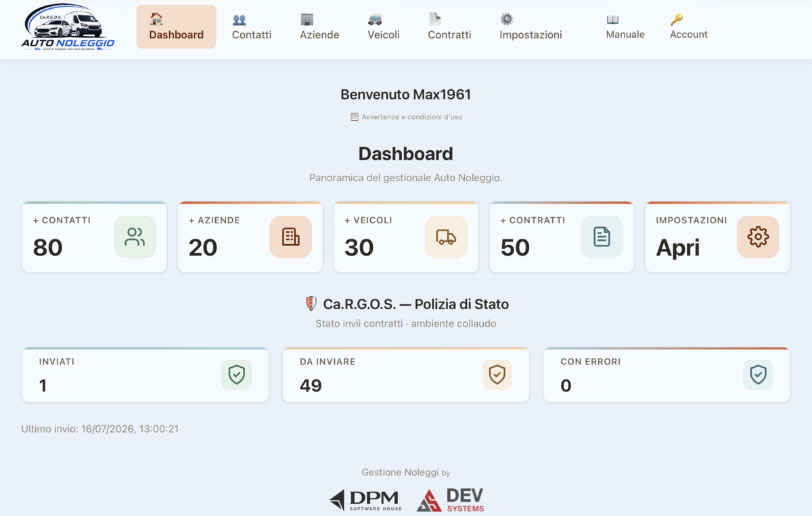Click the building icon on Aziende card
Viewport: 812px width, 516px height.
[290, 237]
